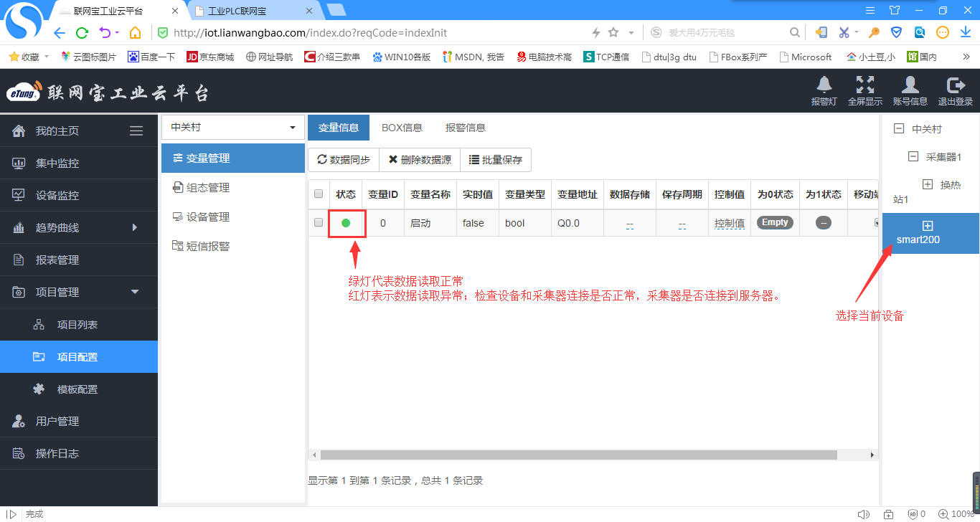Click the 批量保存 button
This screenshot has width=980, height=522.
496,160
